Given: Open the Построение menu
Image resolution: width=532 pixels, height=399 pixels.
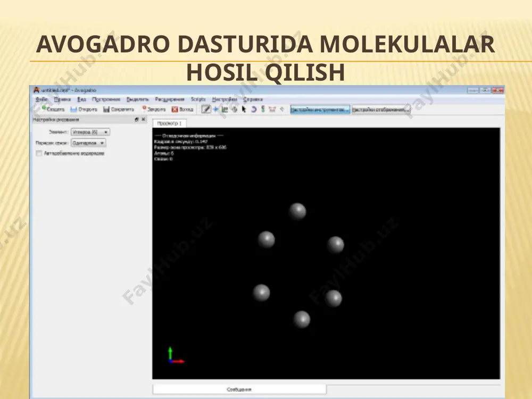Looking at the screenshot, I should [x=106, y=99].
